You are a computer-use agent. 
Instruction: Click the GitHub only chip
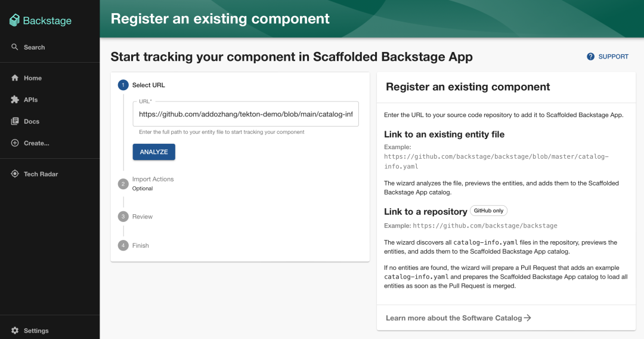pos(488,211)
